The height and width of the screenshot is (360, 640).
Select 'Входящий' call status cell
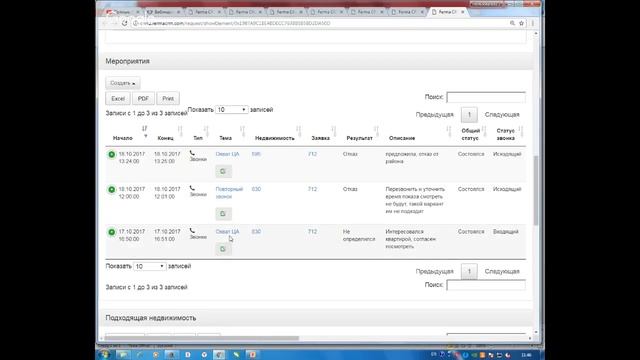pyautogui.click(x=505, y=232)
